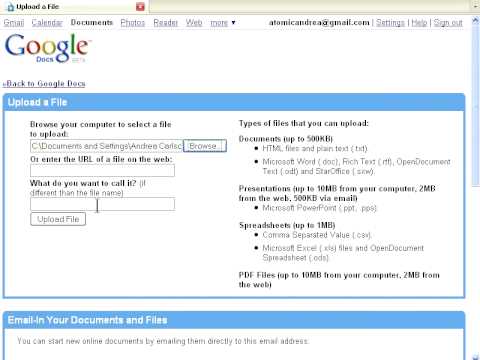480x360 pixels.
Task: Close the Upload a File browser tab
Action: pos(140,7)
